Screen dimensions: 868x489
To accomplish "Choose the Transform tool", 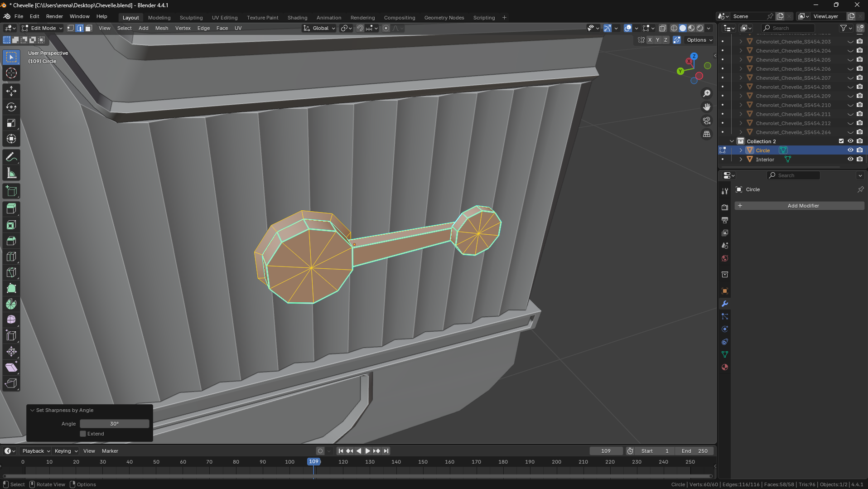I will 11,139.
